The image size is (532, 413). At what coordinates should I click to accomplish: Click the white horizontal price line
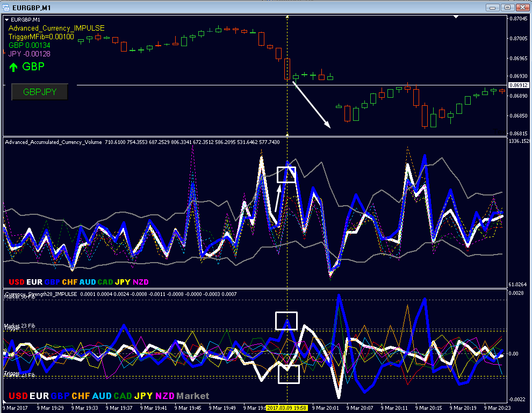pos(292,85)
